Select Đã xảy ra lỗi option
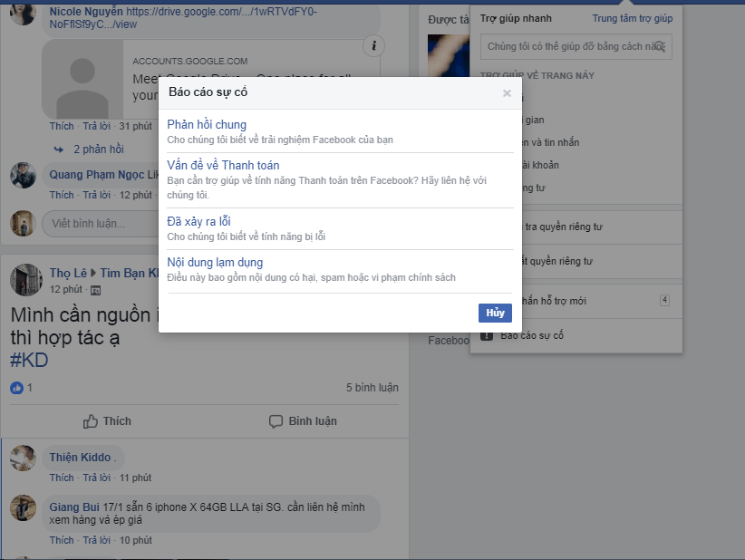 198,221
